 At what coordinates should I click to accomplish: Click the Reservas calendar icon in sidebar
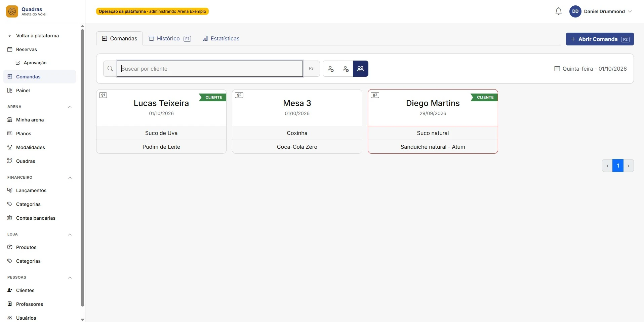pos(10,49)
